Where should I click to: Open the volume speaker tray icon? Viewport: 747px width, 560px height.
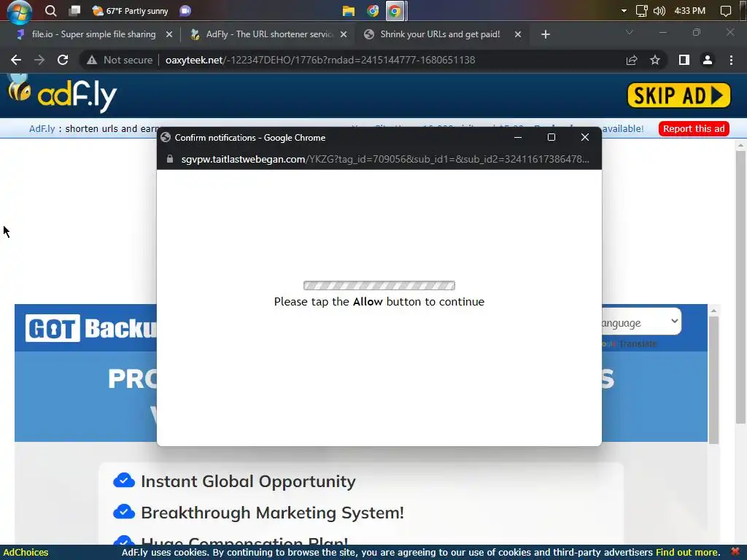pos(659,11)
